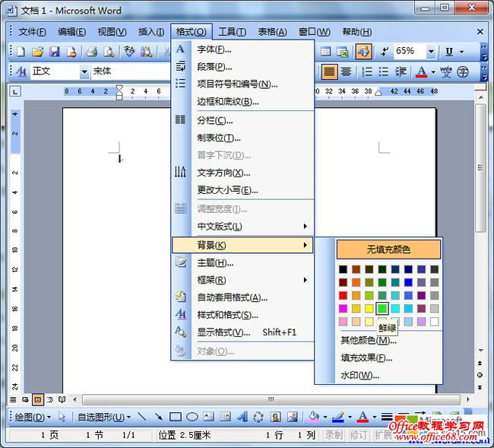The width and height of the screenshot is (494, 448).
Task: Click the Save icon in toolbar
Action: (54, 52)
